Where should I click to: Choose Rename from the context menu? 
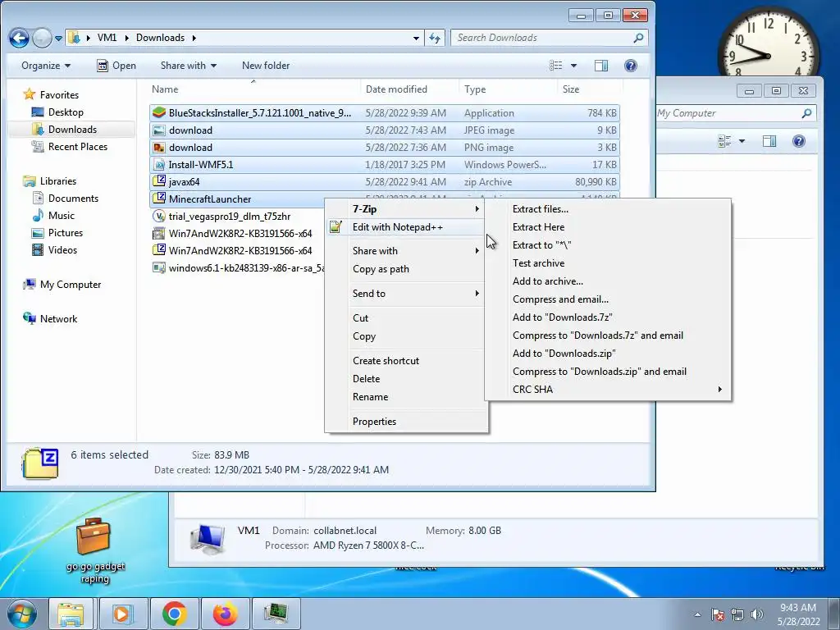point(407,397)
